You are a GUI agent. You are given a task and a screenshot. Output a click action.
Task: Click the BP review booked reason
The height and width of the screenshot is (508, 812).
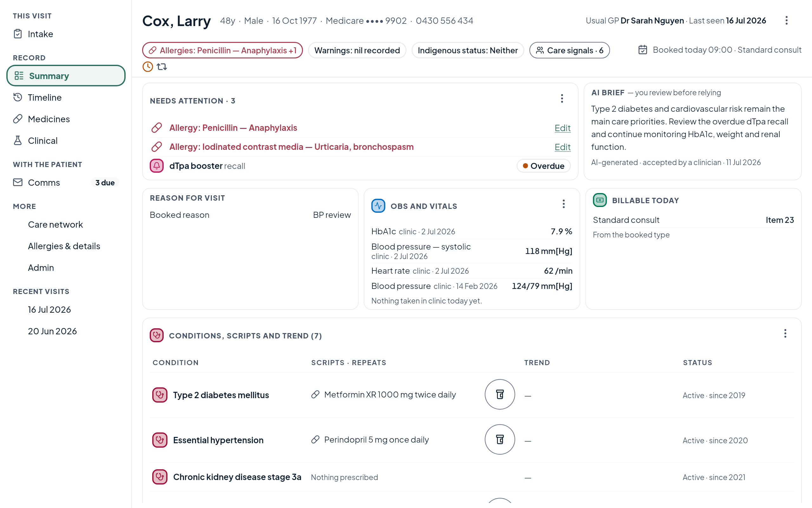[332, 215]
